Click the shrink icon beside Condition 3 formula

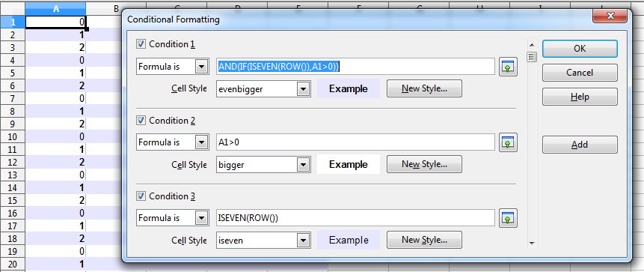pos(508,218)
